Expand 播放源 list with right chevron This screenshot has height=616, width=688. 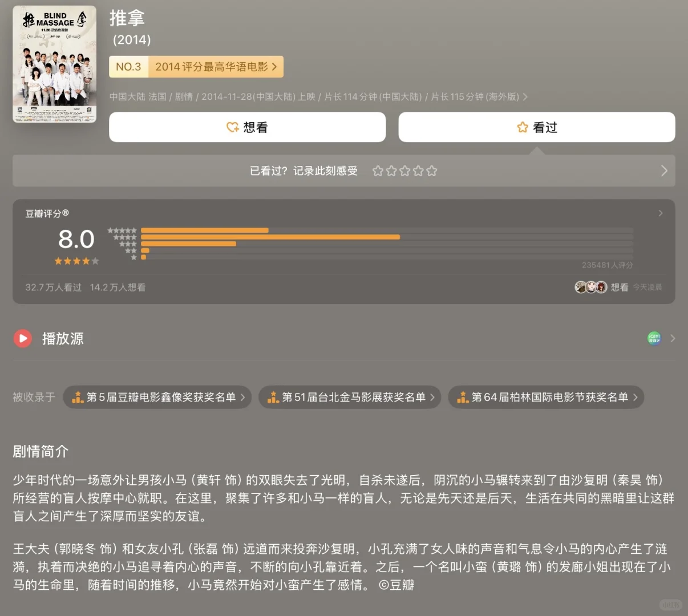pyautogui.click(x=673, y=338)
